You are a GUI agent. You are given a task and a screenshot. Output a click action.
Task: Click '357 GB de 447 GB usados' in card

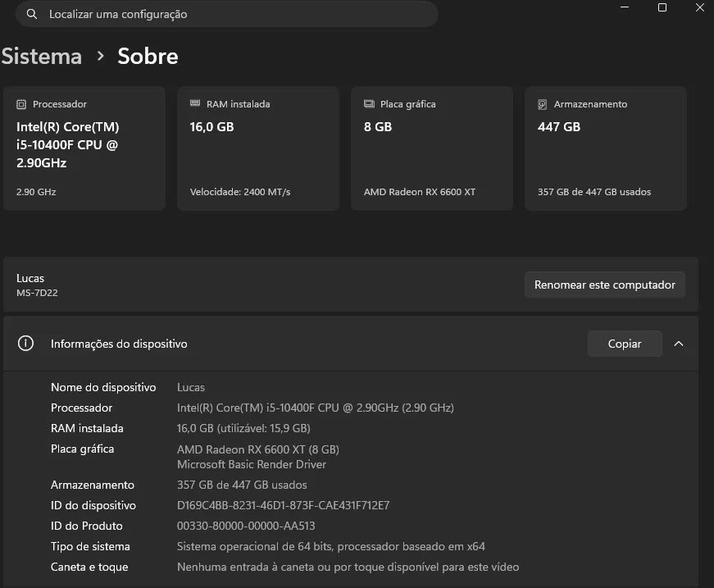(594, 192)
